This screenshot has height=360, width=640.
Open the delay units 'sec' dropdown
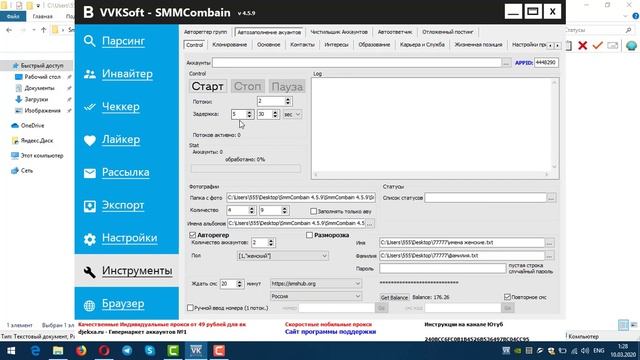292,115
